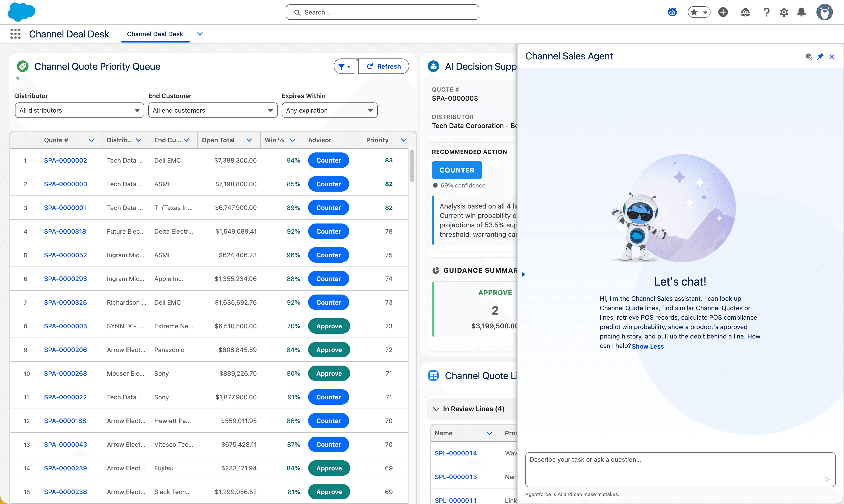Screen dimensions: 844x504
Task: Click the Channel Quote Lines table icon
Action: coord(433,376)
